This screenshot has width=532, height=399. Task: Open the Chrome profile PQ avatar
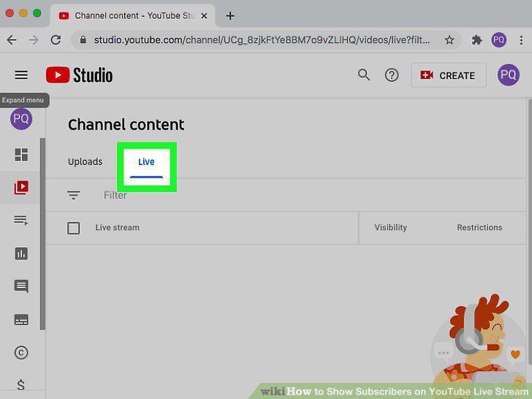pos(498,40)
